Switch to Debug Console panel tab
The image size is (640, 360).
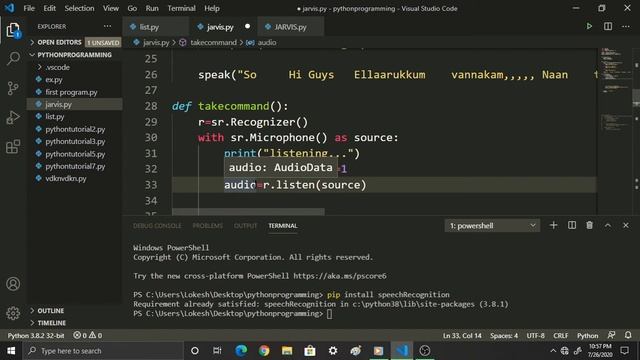click(x=157, y=226)
